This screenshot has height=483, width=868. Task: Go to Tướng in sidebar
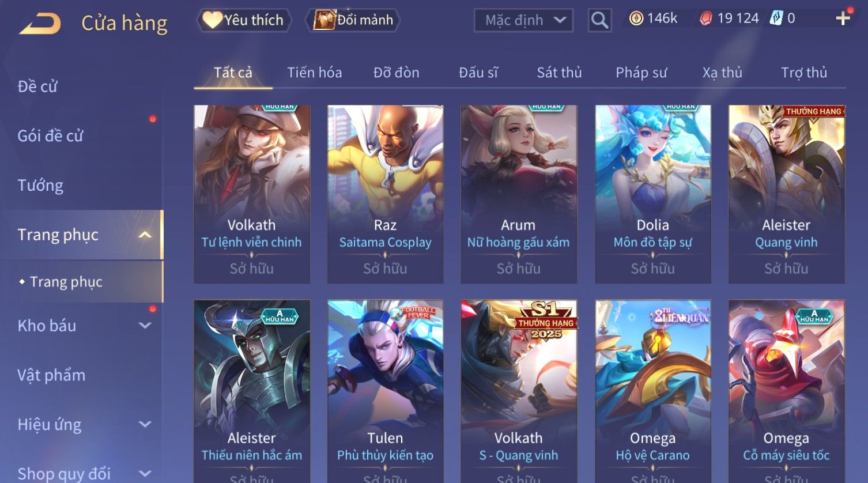pyautogui.click(x=40, y=186)
